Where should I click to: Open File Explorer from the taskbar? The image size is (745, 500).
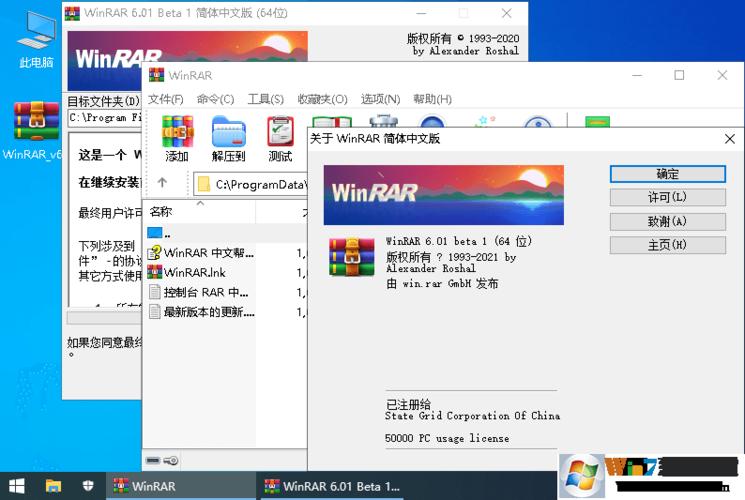(53, 486)
